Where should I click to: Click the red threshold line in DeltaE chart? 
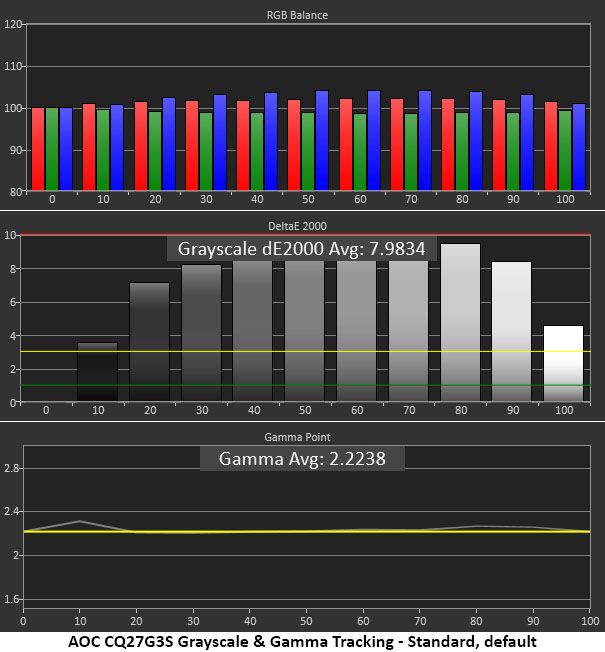coord(305,235)
